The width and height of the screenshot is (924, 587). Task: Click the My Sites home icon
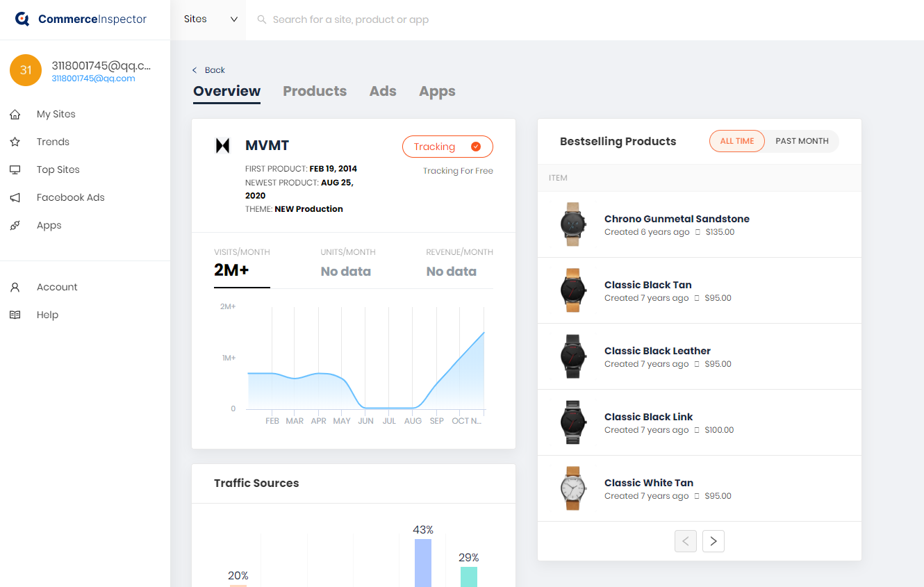coord(15,114)
